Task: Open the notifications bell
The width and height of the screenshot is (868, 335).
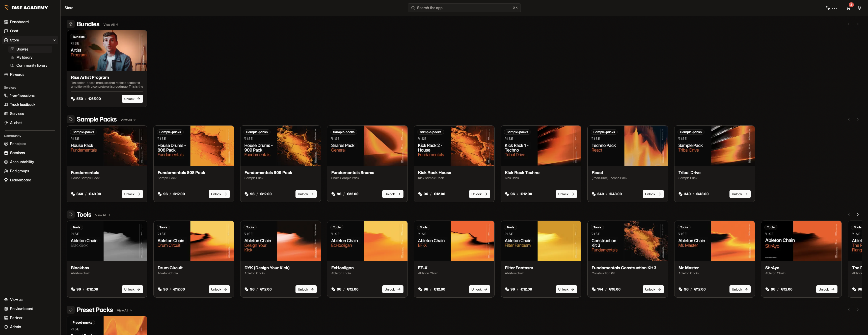Action: [859, 8]
